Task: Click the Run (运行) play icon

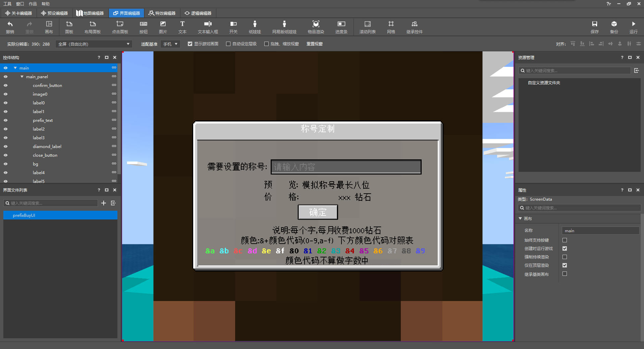Action: [x=633, y=27]
